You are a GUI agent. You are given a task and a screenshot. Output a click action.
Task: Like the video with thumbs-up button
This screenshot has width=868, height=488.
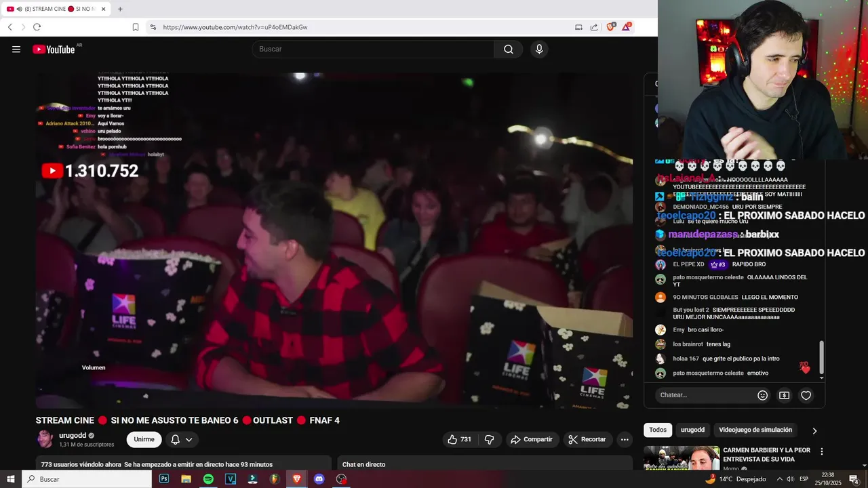pyautogui.click(x=459, y=439)
